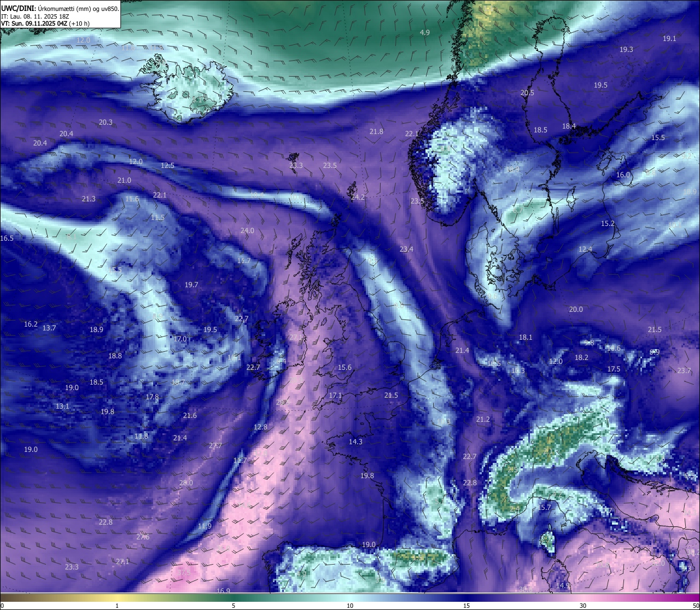
Task: Click the 20.5 value over Sweden
Action: pos(527,93)
